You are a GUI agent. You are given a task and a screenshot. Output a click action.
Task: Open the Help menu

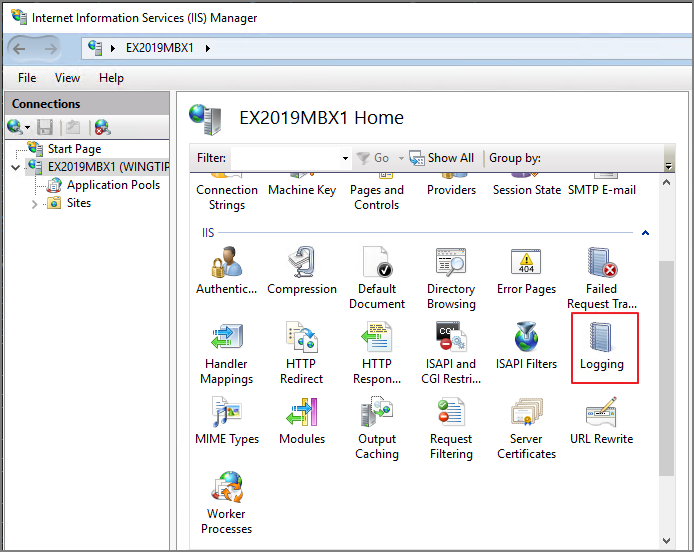click(111, 78)
